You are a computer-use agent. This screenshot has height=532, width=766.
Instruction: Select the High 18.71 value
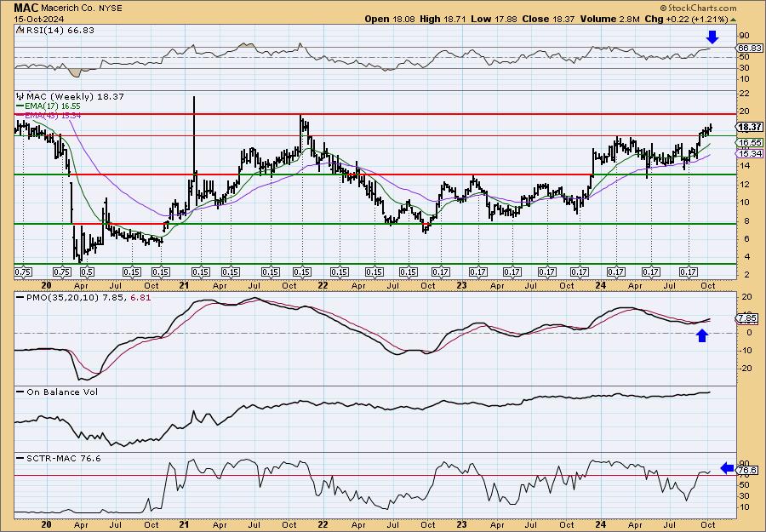click(x=442, y=19)
